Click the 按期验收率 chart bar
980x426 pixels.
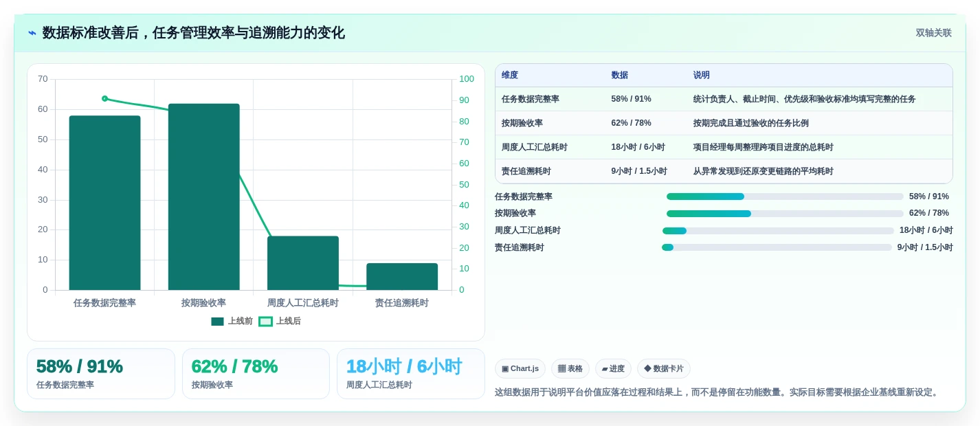(204, 197)
